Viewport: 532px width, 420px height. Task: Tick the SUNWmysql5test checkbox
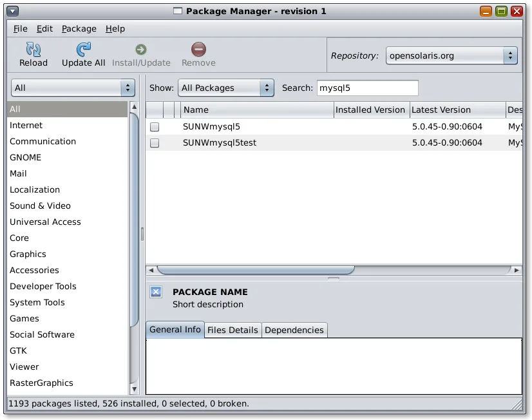[155, 143]
